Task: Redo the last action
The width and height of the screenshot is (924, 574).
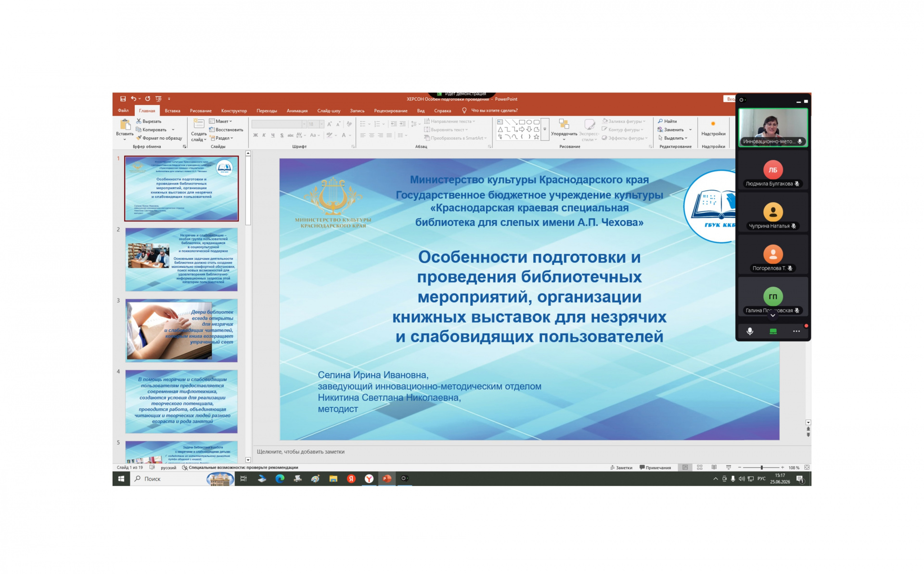Action: tap(148, 99)
